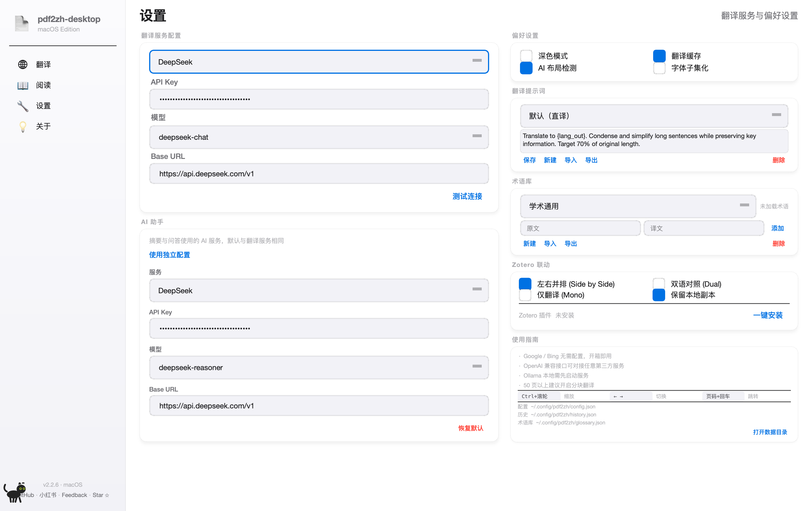The width and height of the screenshot is (812, 511).
Task: Click 一键安装 for the Zotero plugin
Action: click(x=768, y=315)
